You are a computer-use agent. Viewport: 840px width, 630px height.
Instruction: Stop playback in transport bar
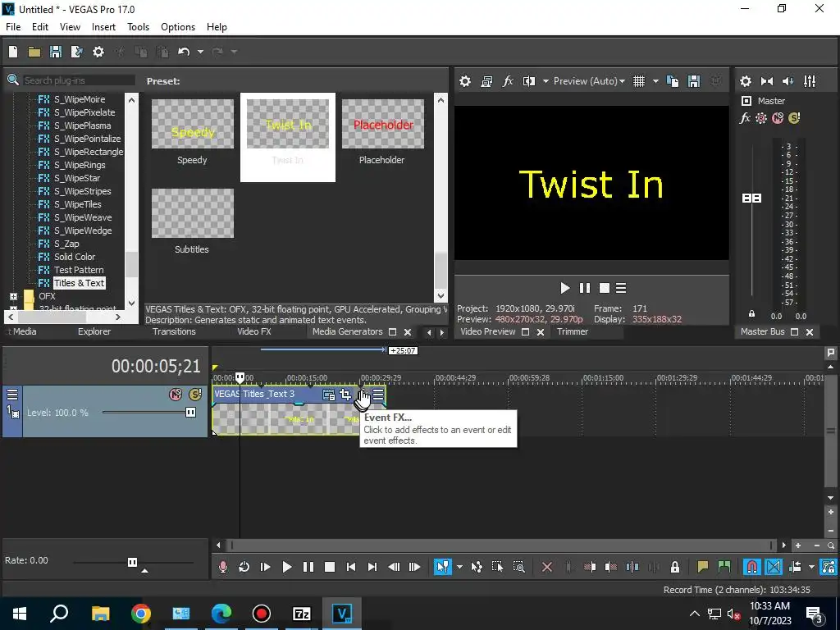click(x=330, y=567)
